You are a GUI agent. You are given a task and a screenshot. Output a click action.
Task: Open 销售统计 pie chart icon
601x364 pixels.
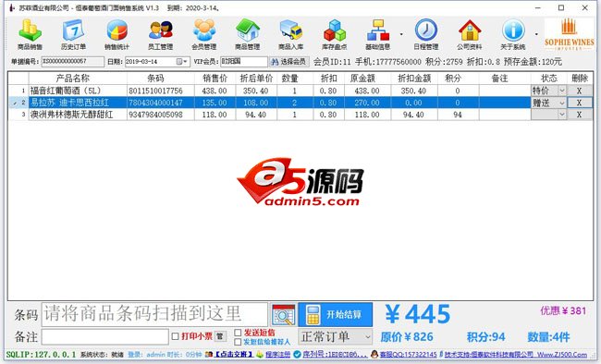click(117, 34)
